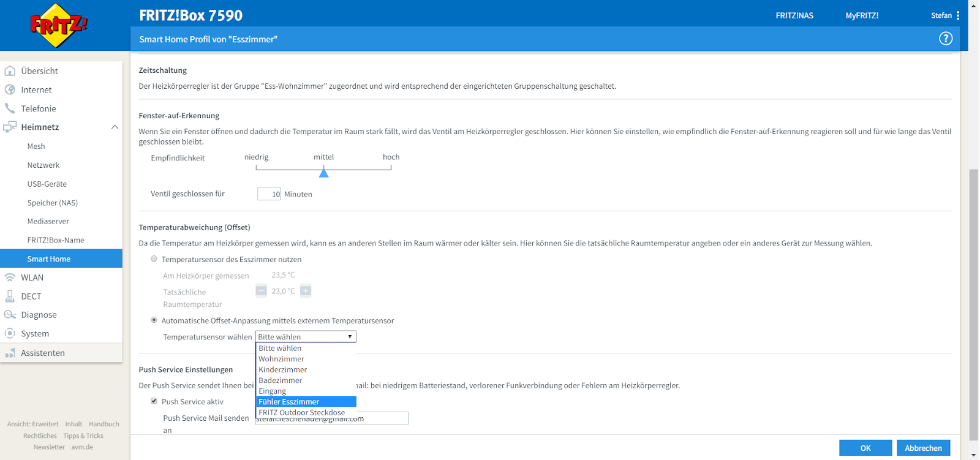Screen dimensions: 980x460
Task: Click the Internet globe icon
Action: point(10,89)
